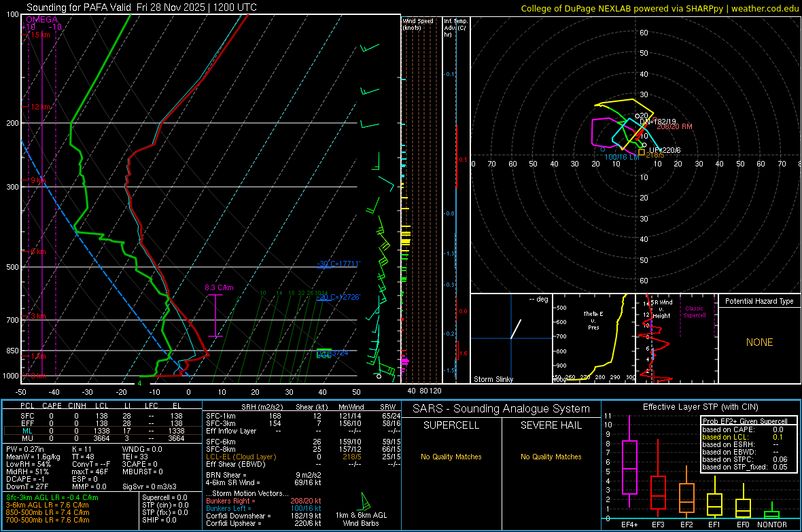
Task: Select the highlighted ML parcel row
Action: tap(102, 431)
